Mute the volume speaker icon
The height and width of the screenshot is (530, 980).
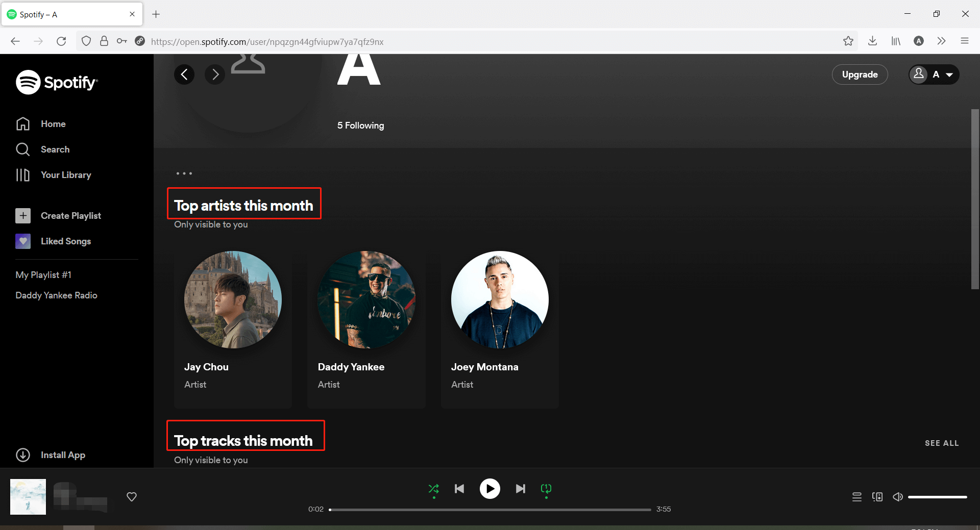[x=898, y=497]
